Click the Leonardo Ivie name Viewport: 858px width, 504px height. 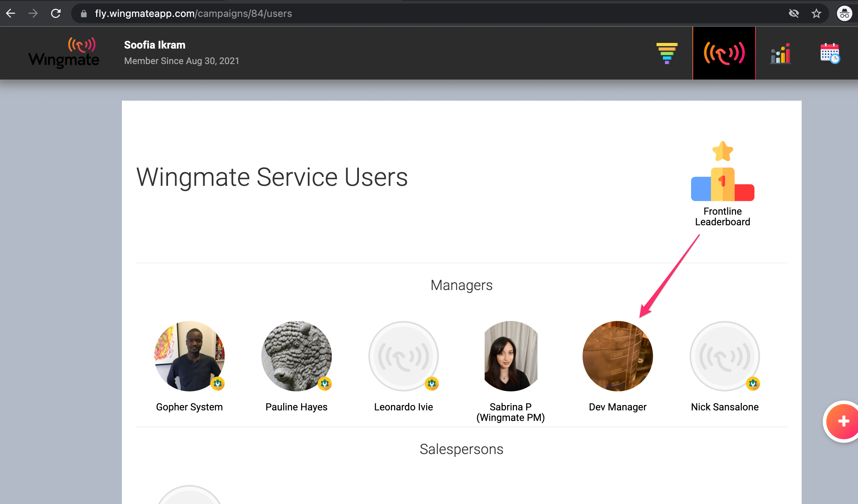click(x=404, y=407)
